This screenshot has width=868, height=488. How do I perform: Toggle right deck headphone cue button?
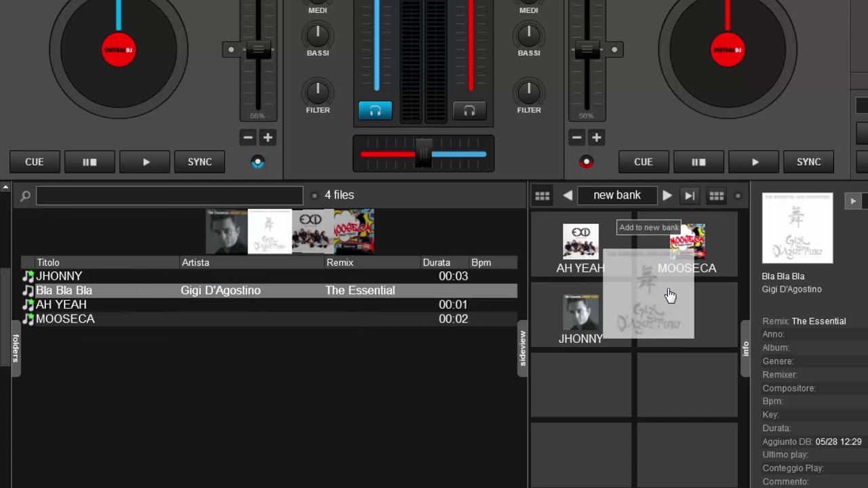[469, 110]
